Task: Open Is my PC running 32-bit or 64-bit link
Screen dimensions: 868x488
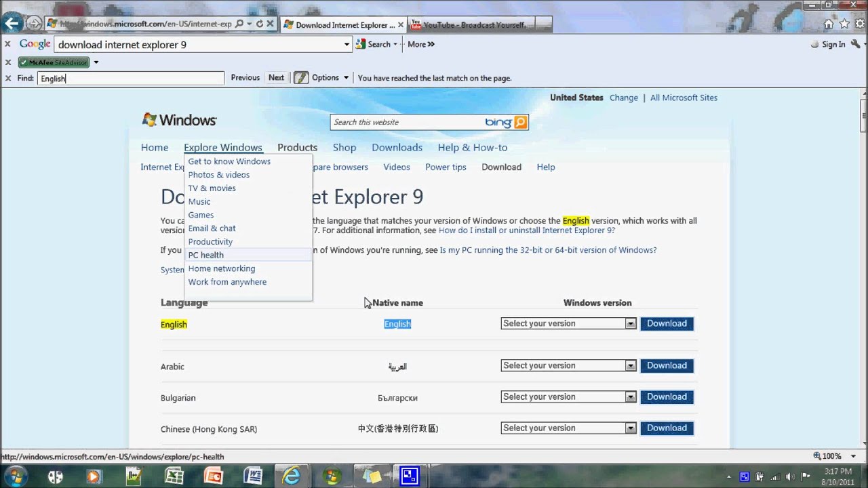Action: [x=548, y=250]
